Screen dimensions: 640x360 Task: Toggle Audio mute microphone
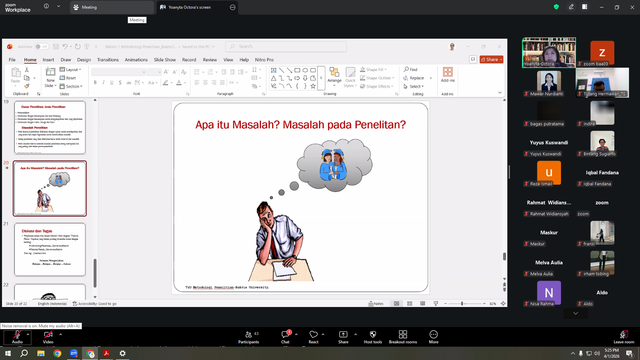pos(17,337)
